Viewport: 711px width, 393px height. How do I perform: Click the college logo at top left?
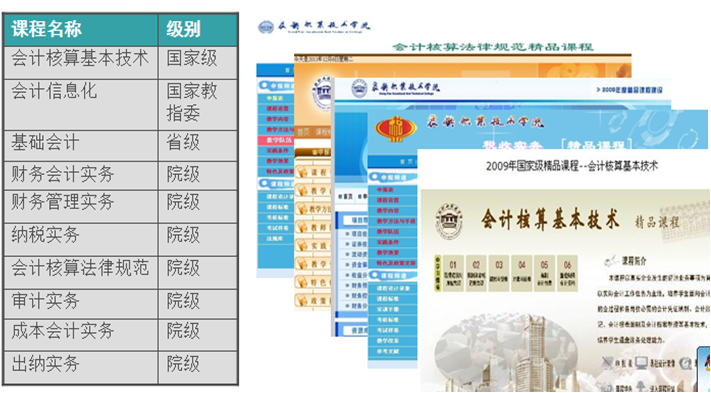coord(266,27)
